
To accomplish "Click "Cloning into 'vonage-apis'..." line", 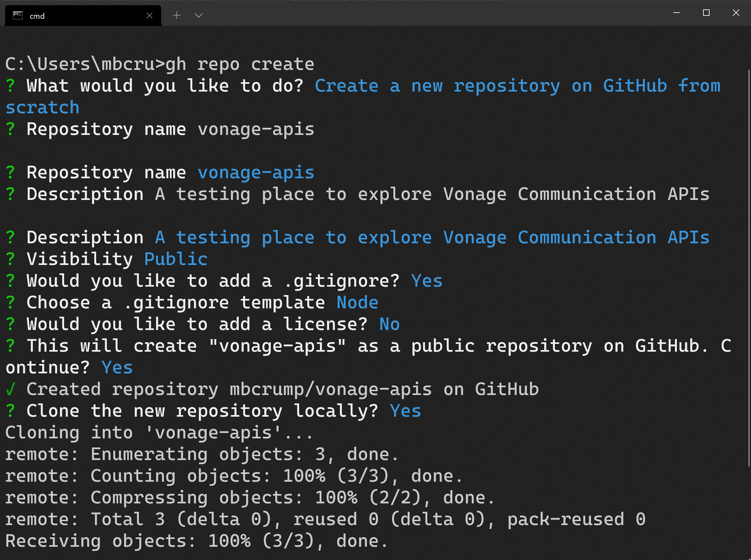I will coord(159,433).
